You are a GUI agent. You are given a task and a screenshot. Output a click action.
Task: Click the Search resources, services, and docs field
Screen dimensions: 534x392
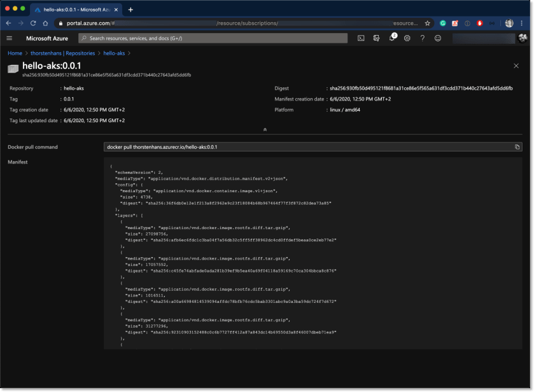click(213, 38)
